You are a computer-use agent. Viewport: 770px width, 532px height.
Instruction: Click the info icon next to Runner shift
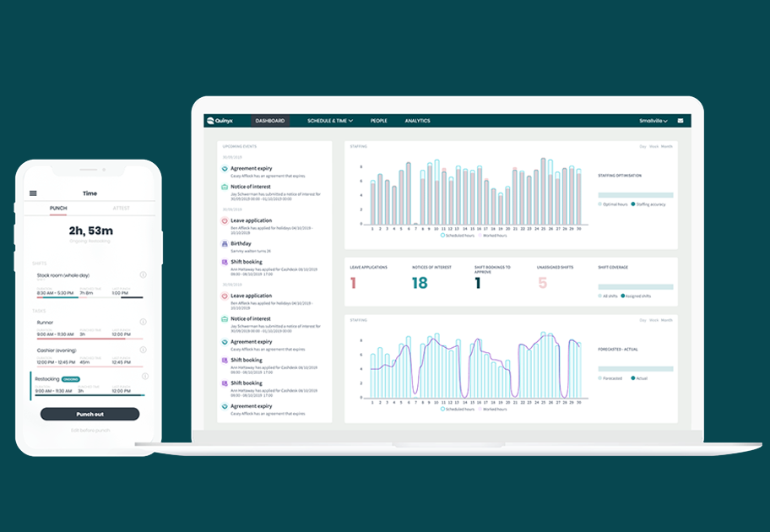[x=144, y=320]
